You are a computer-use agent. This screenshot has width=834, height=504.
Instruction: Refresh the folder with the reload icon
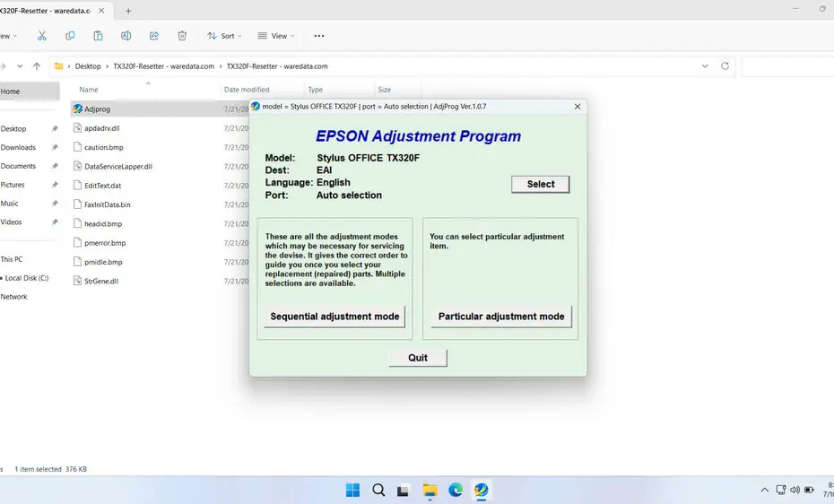(725, 66)
